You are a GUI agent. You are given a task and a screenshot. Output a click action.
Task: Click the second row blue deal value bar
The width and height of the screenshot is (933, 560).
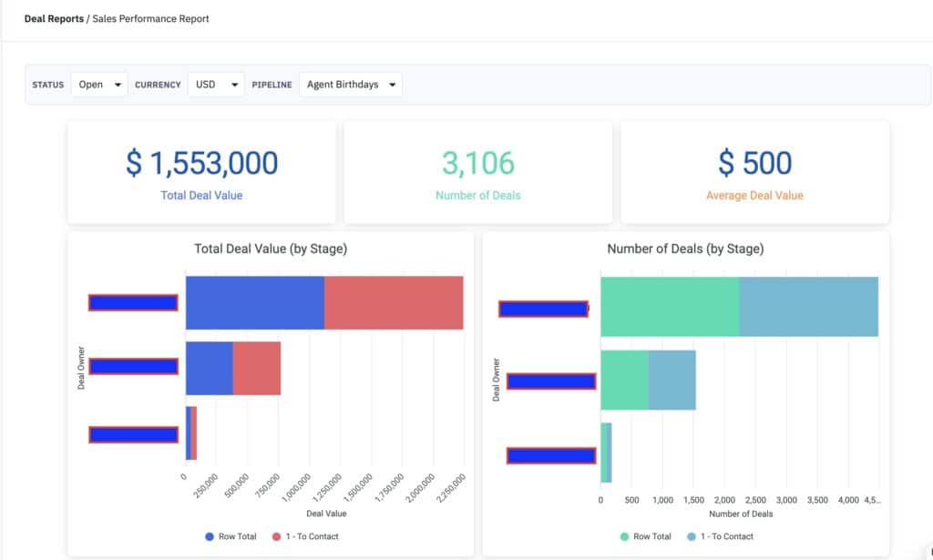(x=210, y=368)
